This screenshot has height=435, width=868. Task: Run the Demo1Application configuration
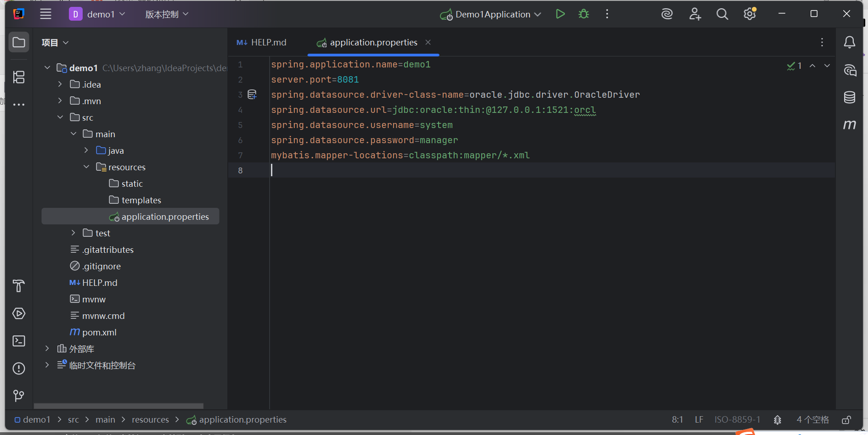click(x=560, y=14)
